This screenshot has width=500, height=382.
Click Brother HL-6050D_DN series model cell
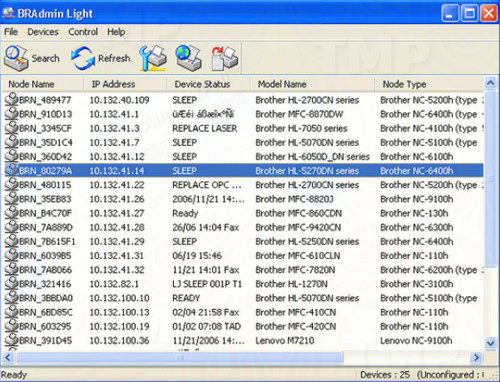point(313,157)
